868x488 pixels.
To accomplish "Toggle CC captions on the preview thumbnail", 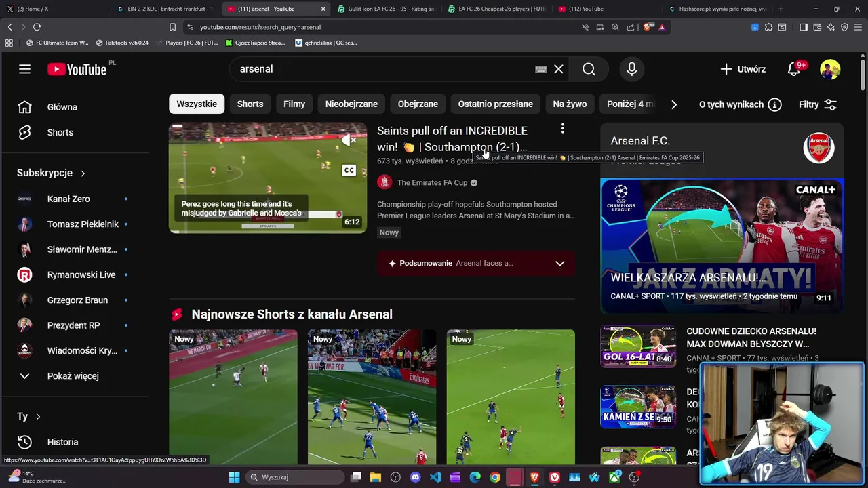I will (349, 170).
